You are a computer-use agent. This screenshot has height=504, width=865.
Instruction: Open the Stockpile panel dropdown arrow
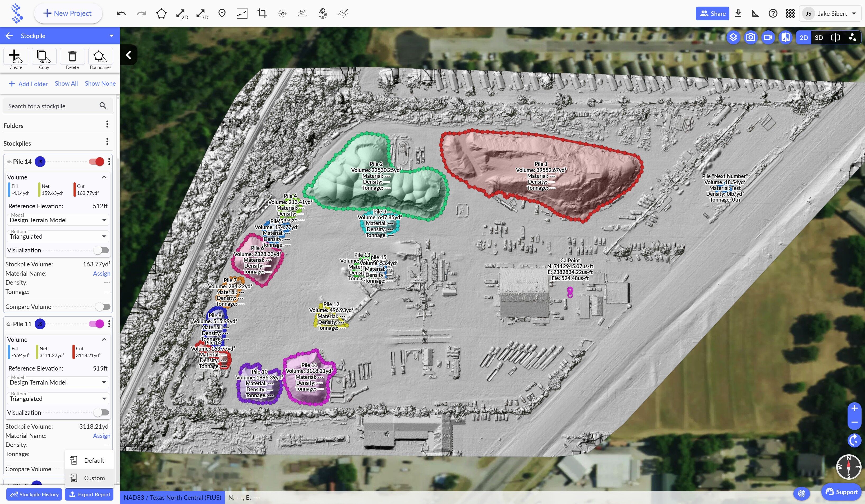point(112,36)
